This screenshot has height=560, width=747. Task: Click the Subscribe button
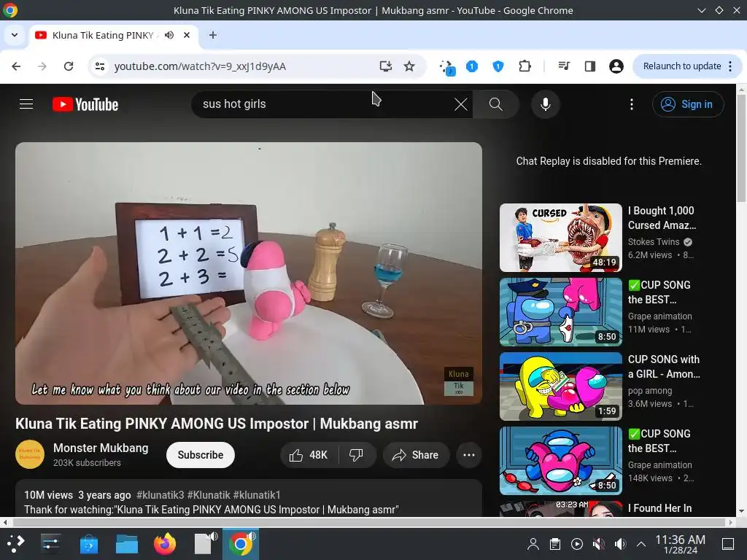click(x=200, y=455)
